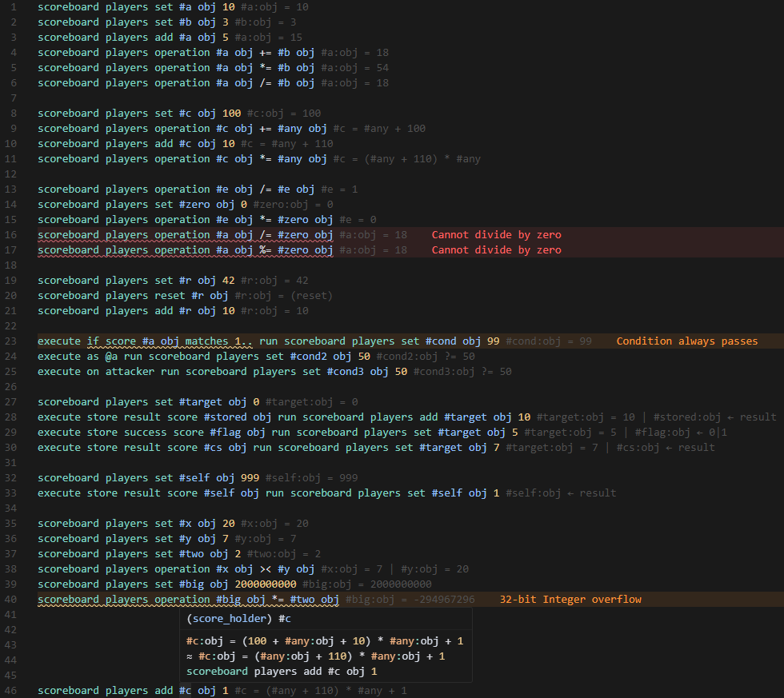Viewport: 784px width, 698px height.
Task: Click the value 42 on line 19
Action: [229, 281]
